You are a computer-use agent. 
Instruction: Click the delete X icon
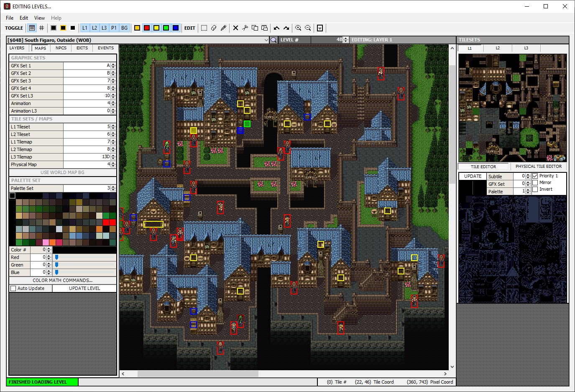235,28
